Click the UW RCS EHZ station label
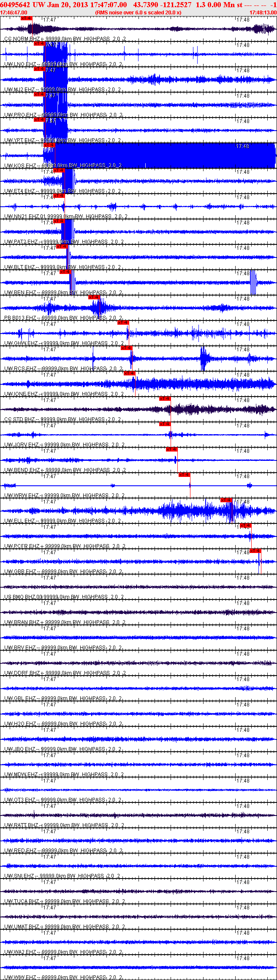Viewport: 277px width, 980px height. tap(63, 369)
